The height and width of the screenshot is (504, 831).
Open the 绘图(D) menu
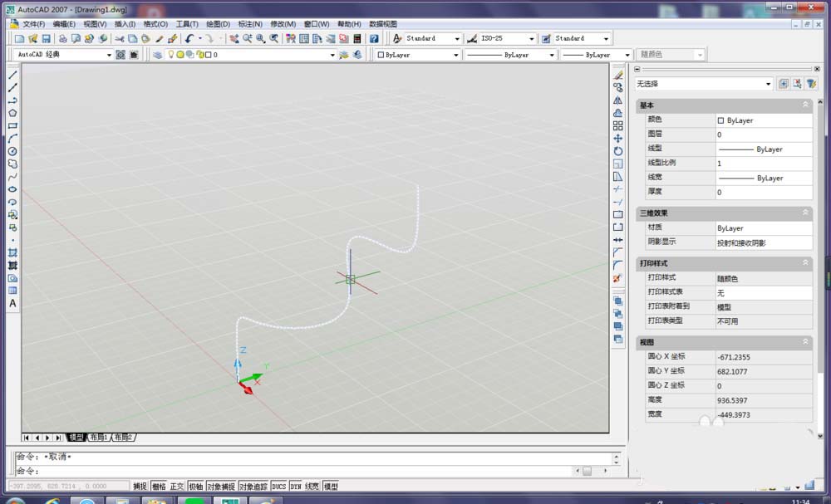pos(217,24)
